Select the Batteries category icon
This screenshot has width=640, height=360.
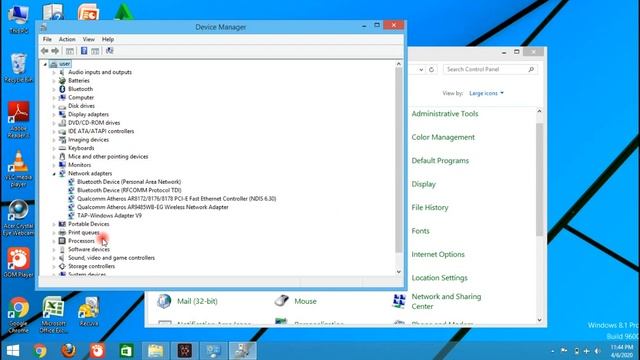(62, 80)
